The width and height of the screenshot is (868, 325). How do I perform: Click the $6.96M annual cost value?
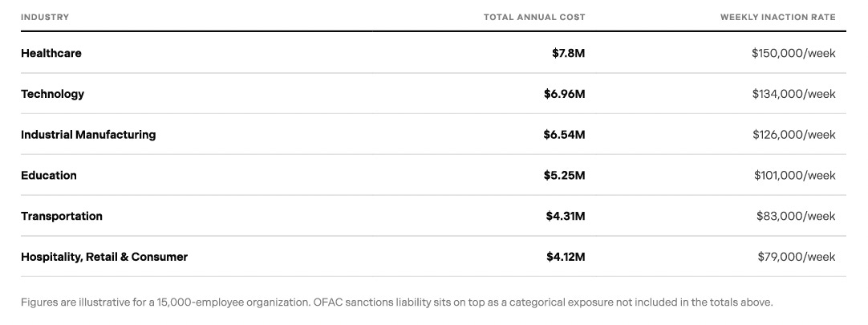click(564, 94)
